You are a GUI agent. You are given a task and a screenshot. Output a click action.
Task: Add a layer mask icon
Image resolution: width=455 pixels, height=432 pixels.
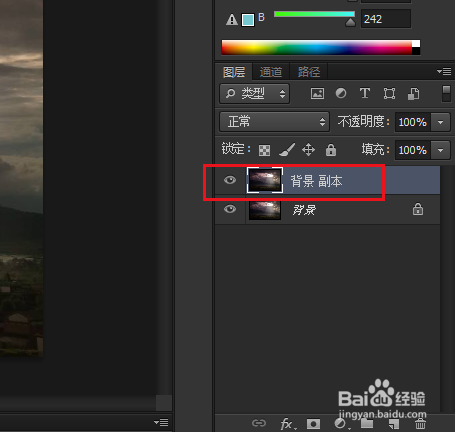click(x=313, y=424)
